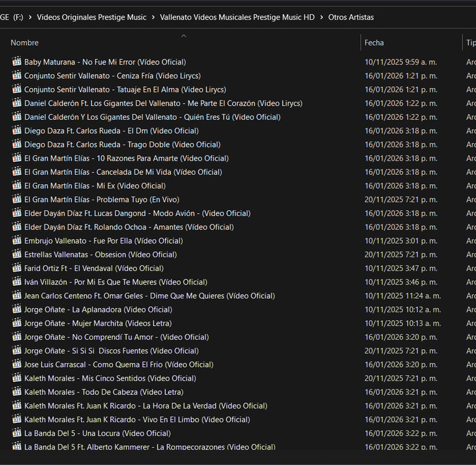Click date 10/11/2025 11:24 a. m.
This screenshot has width=476, height=465.
coord(403,296)
